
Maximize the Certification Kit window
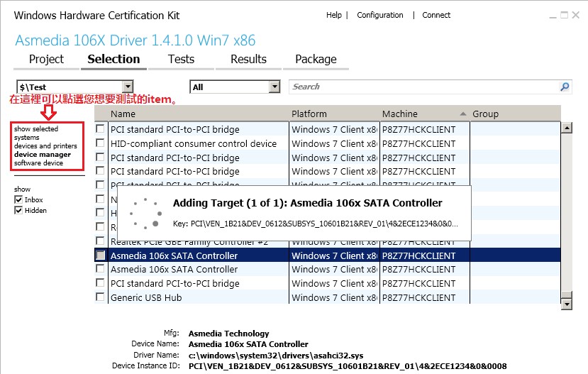565,15
